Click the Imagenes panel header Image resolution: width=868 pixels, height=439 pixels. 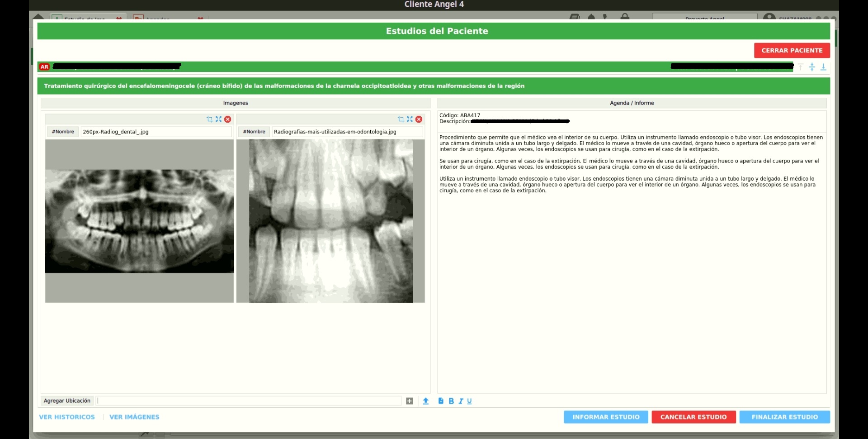coord(236,103)
